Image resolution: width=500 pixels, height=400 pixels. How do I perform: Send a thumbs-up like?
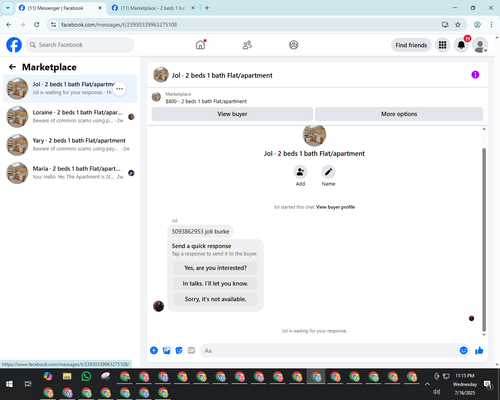tap(479, 350)
